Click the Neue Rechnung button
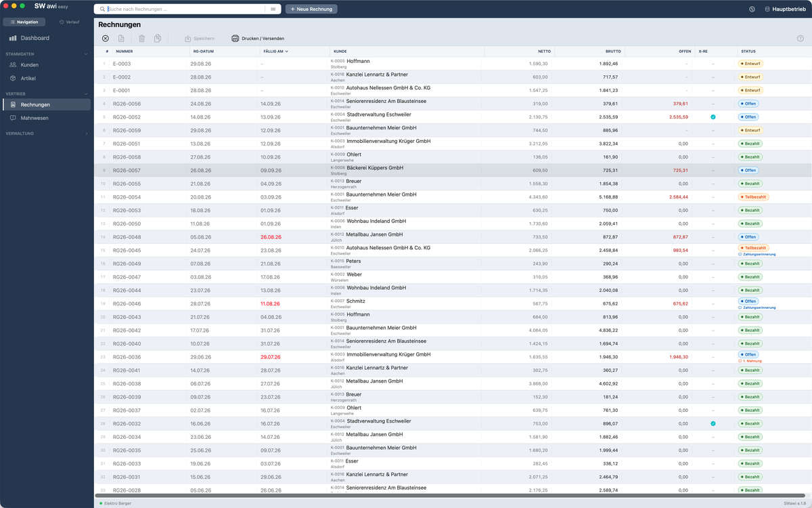The image size is (812, 508). click(311, 9)
